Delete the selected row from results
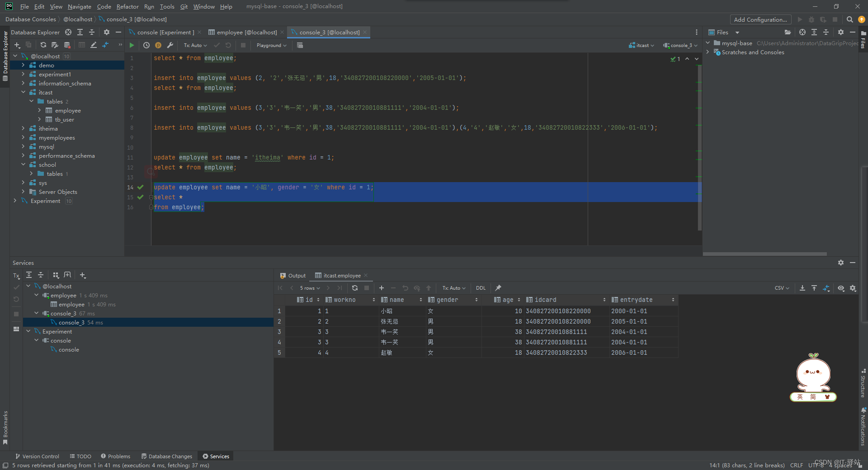Screen dimensions: 868x470 click(393, 288)
